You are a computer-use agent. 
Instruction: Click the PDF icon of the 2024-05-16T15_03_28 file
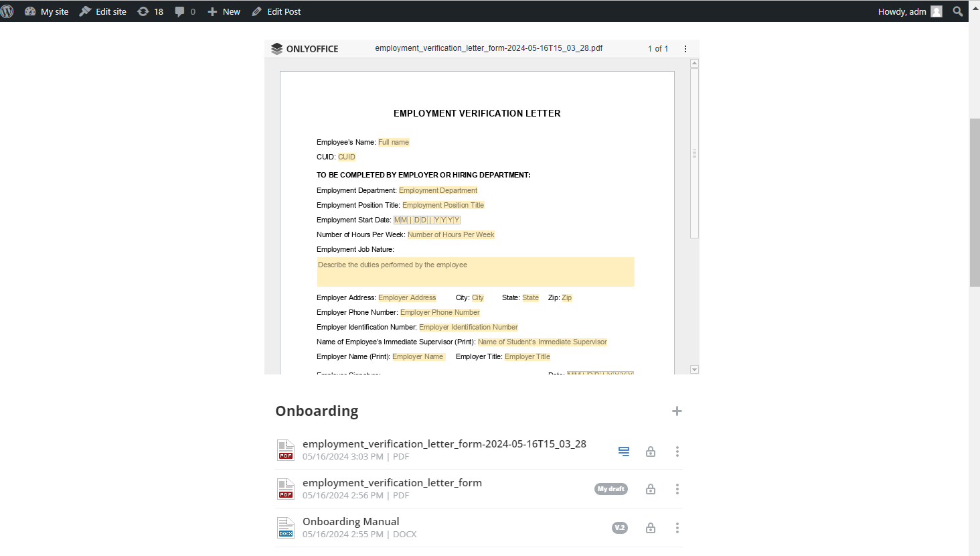pyautogui.click(x=286, y=450)
